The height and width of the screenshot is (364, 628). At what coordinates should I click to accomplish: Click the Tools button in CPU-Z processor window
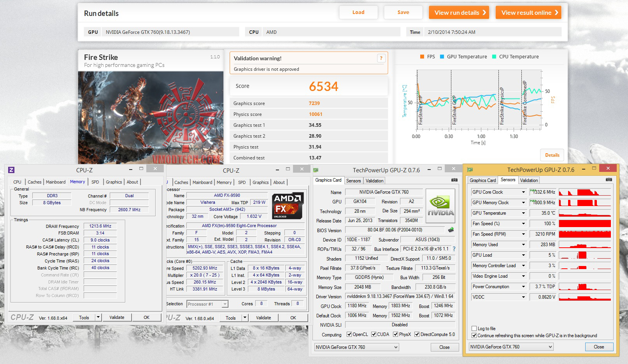[231, 318]
